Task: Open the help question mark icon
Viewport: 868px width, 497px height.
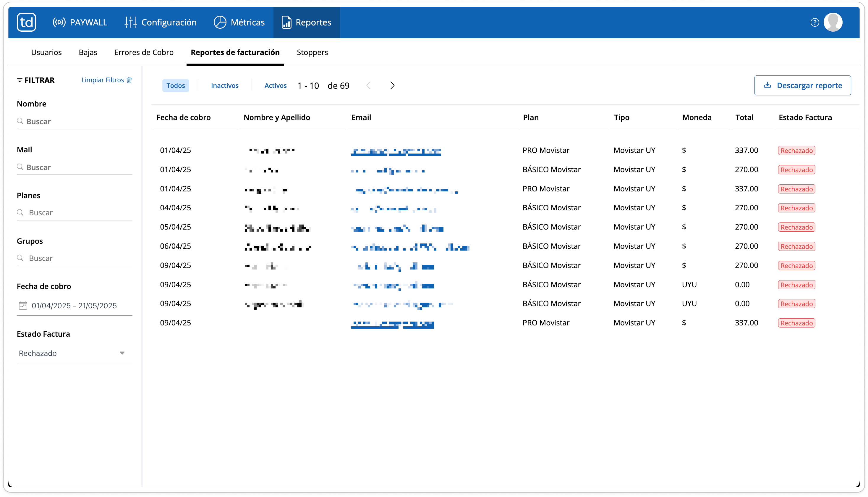Action: pyautogui.click(x=814, y=22)
